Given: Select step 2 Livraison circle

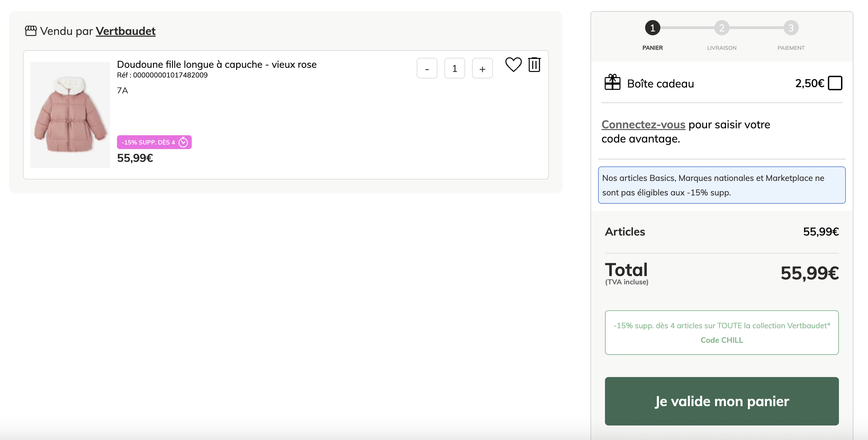Looking at the screenshot, I should pyautogui.click(x=722, y=28).
